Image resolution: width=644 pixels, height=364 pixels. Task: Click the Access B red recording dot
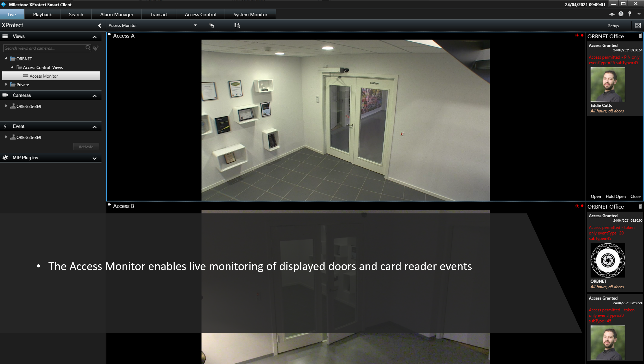coord(582,205)
